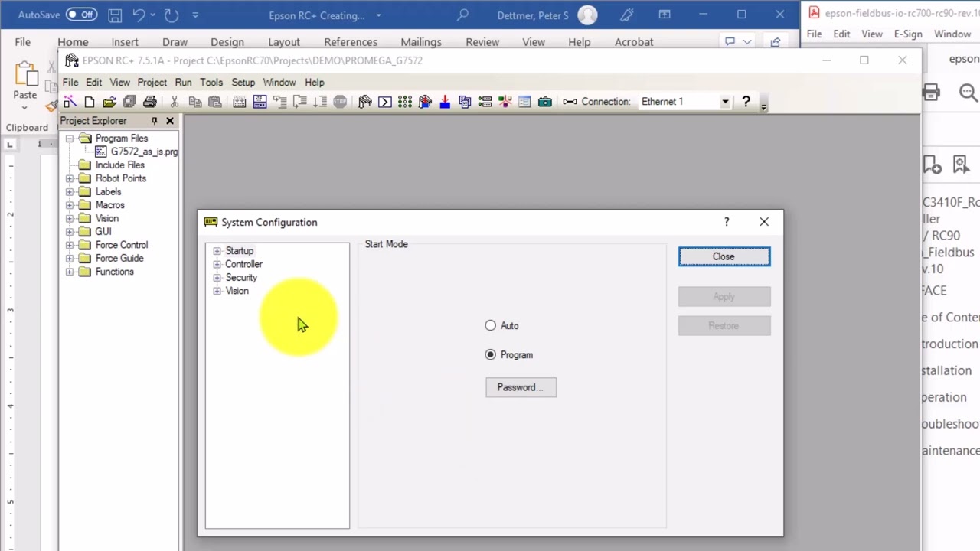Click the connection plug icon beside Connection label
Screen dimensions: 980x551
coord(570,102)
